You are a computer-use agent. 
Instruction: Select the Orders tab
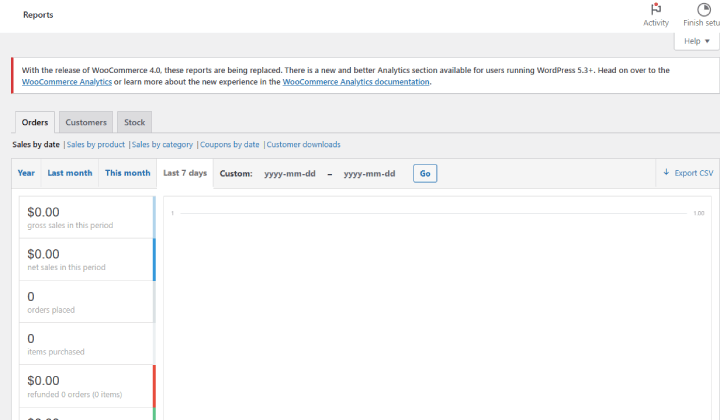tap(35, 123)
